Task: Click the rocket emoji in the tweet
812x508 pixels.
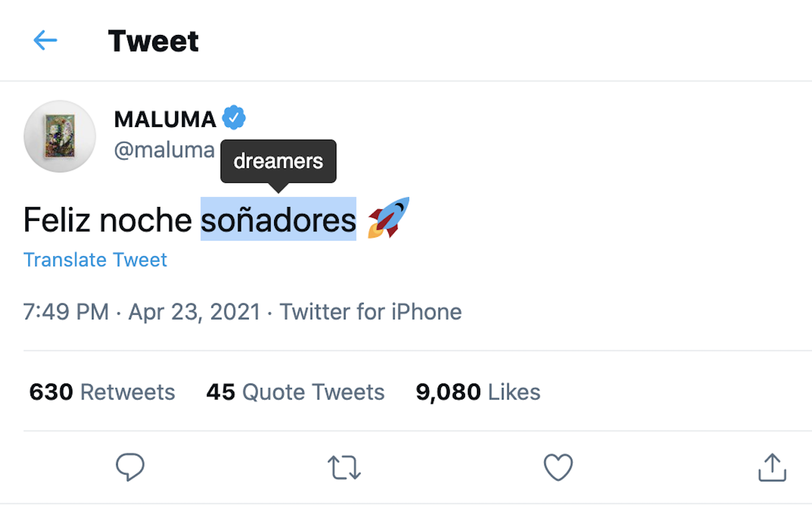Action: point(388,218)
